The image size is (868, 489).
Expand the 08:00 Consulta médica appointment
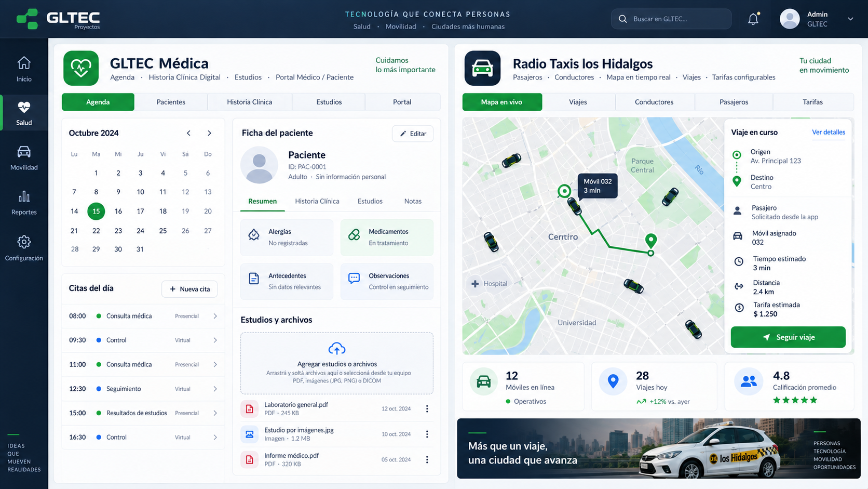215,316
